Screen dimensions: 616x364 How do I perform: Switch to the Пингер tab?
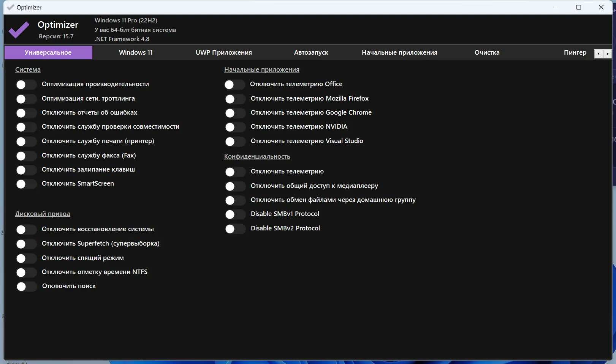pyautogui.click(x=575, y=52)
